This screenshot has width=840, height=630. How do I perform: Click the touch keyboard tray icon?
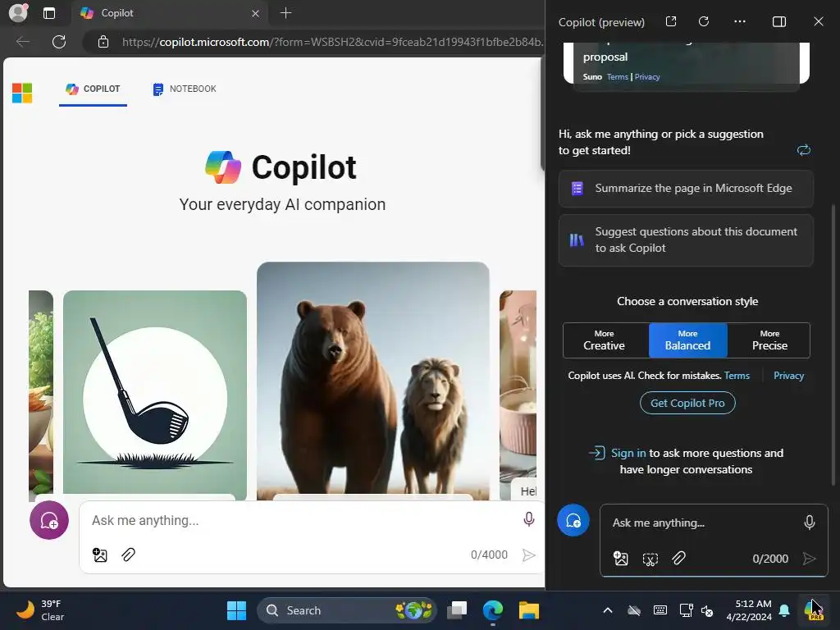[660, 610]
